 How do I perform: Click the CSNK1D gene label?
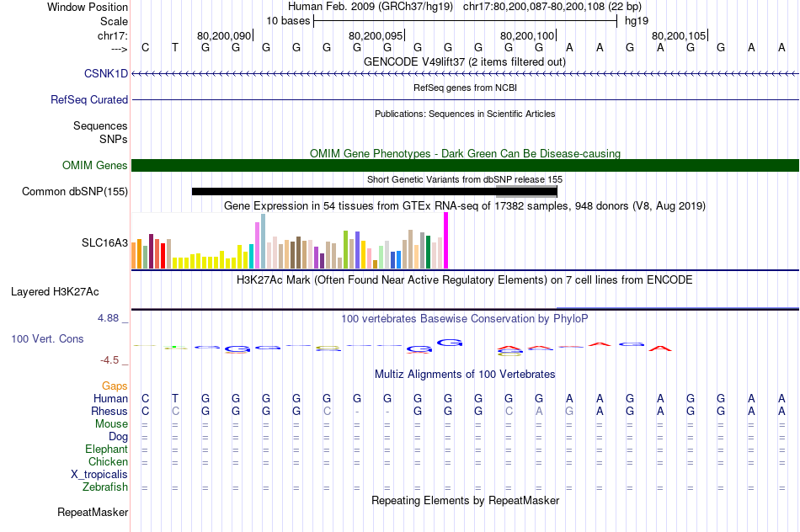coord(105,74)
